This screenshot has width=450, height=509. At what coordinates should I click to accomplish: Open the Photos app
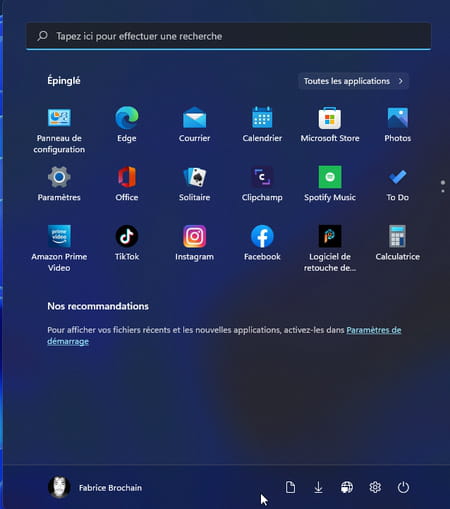click(397, 124)
